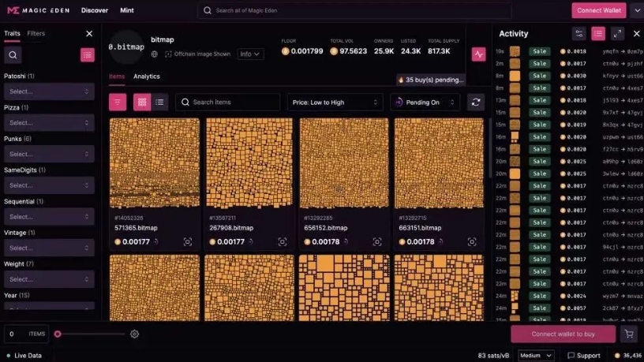The height and width of the screenshot is (362, 644).
Task: Click the search magnifier in top bar
Action: tap(208, 10)
